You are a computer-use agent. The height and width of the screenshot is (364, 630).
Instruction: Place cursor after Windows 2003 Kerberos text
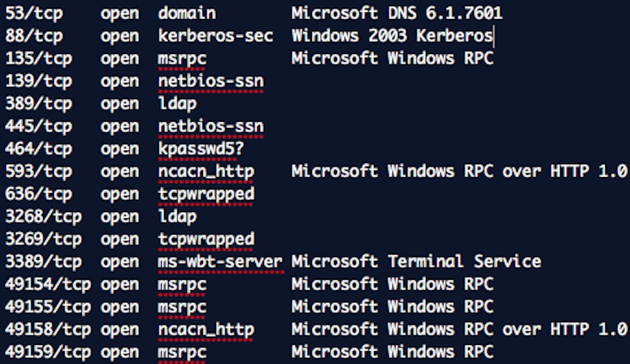point(493,36)
